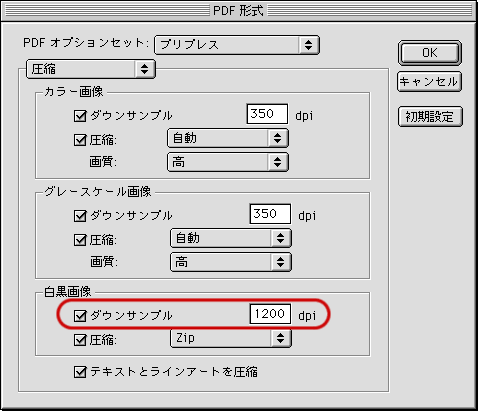Toggle the グレースケール画像 圧縮 checkbox
The image size is (478, 411).
point(80,240)
